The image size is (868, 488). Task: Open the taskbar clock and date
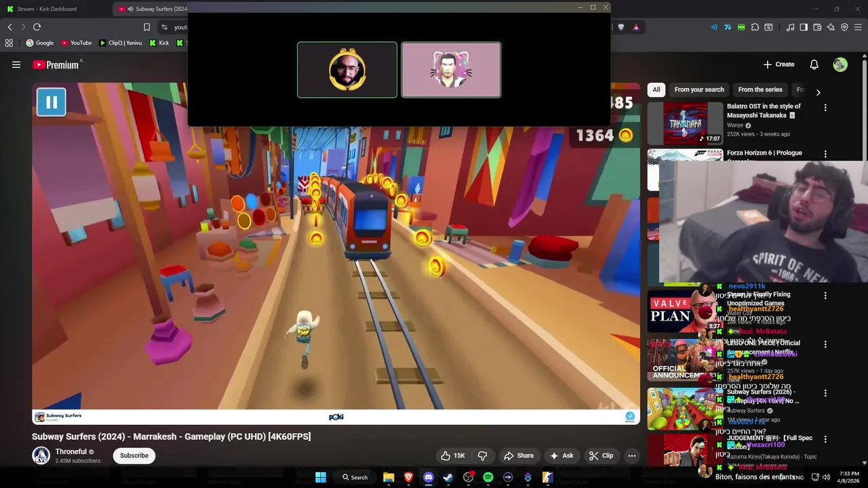coord(849,477)
